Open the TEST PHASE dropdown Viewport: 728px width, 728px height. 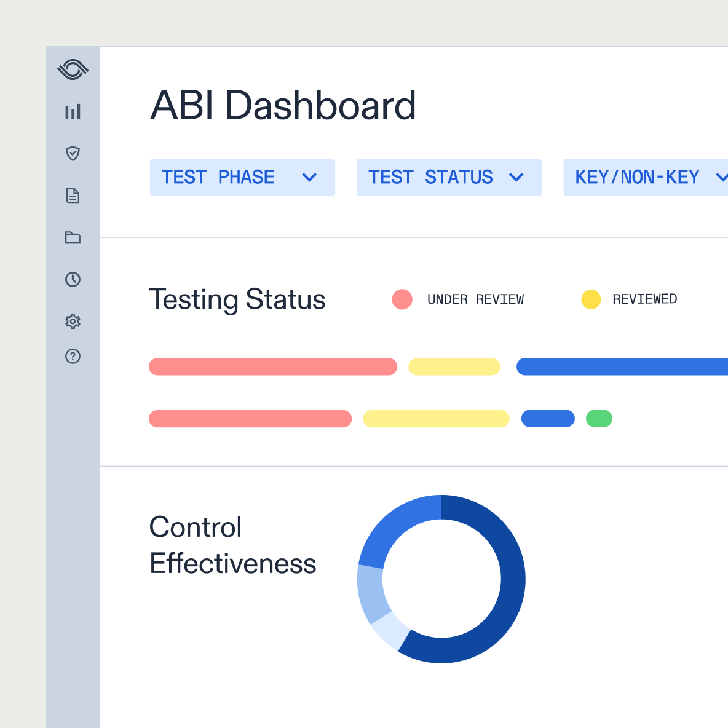(242, 177)
